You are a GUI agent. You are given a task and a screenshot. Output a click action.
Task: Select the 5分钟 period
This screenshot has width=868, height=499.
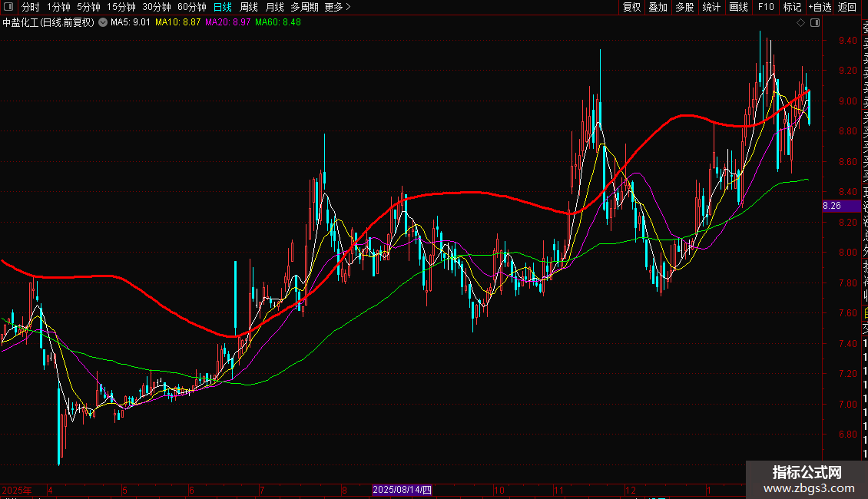point(88,7)
